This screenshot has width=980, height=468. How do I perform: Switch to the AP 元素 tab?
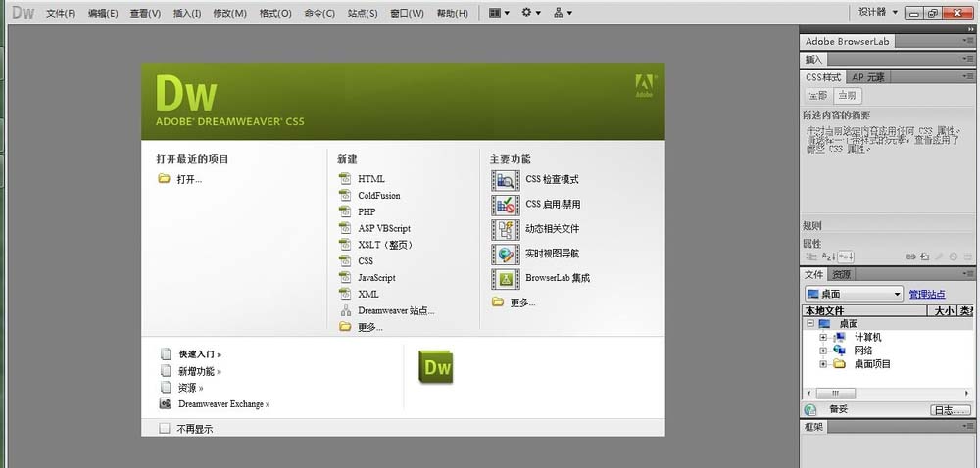coord(867,77)
